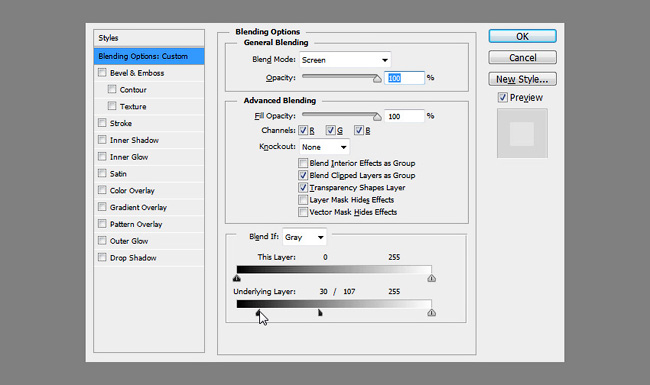Enable Blend Interior Effects as Group
The image size is (650, 385).
(303, 163)
